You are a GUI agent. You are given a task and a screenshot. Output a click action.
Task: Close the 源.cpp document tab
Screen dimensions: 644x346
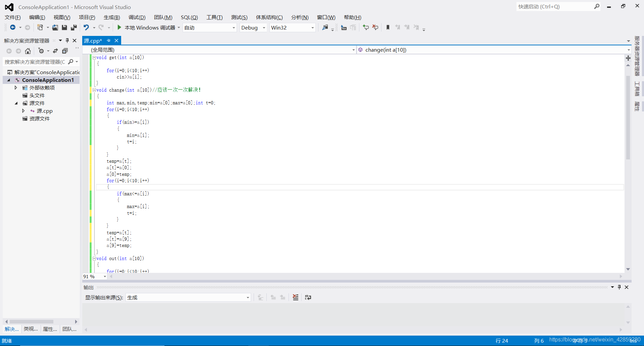point(116,41)
